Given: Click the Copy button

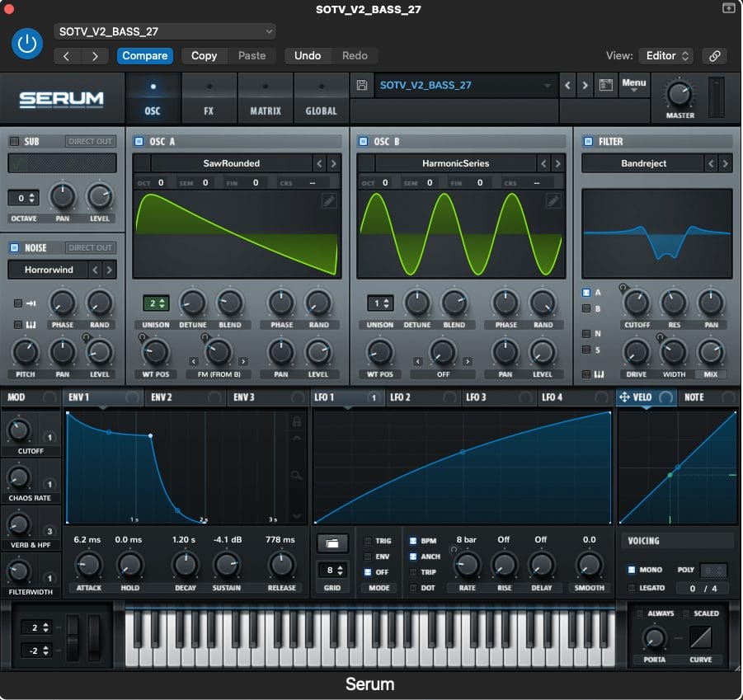Looking at the screenshot, I should pos(205,56).
